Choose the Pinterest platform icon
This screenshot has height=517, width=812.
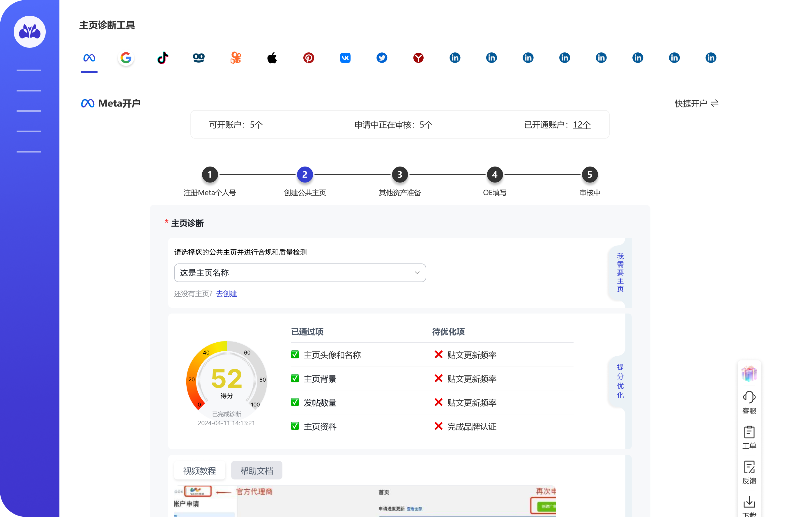click(309, 58)
